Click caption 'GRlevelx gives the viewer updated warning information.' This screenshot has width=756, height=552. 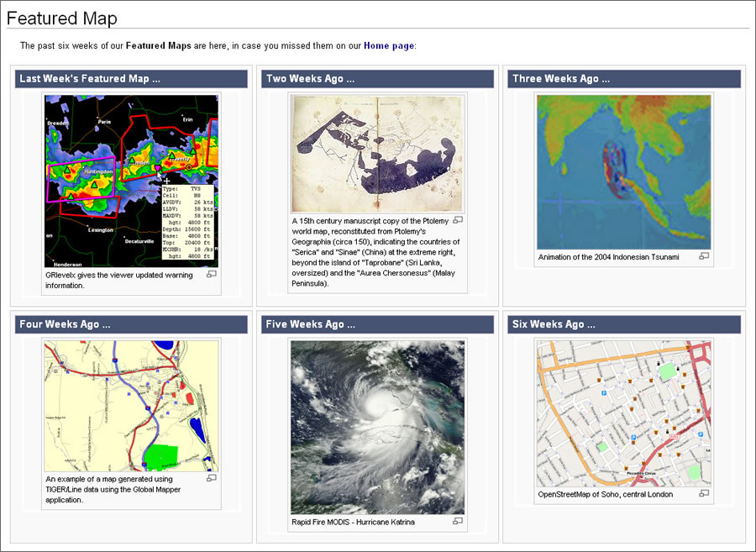click(x=119, y=280)
